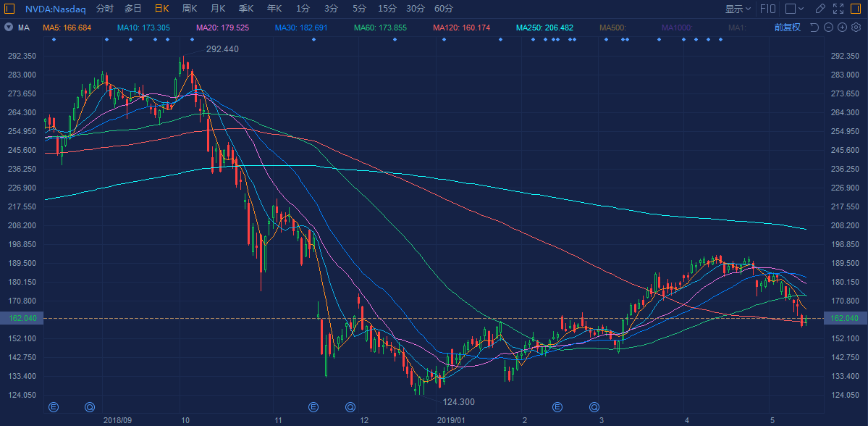Image resolution: width=868 pixels, height=426 pixels.
Task: Click the E earnings marker in February 2019
Action: click(557, 407)
